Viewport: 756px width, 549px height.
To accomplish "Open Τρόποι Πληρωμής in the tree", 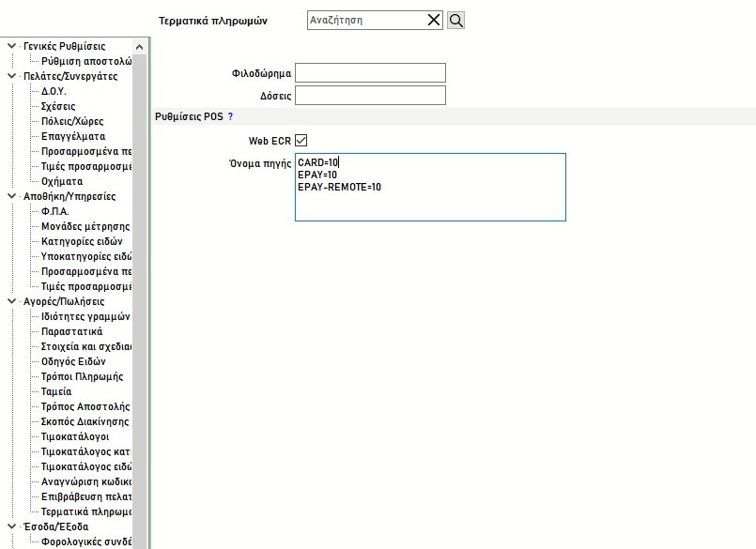I will pyautogui.click(x=83, y=376).
